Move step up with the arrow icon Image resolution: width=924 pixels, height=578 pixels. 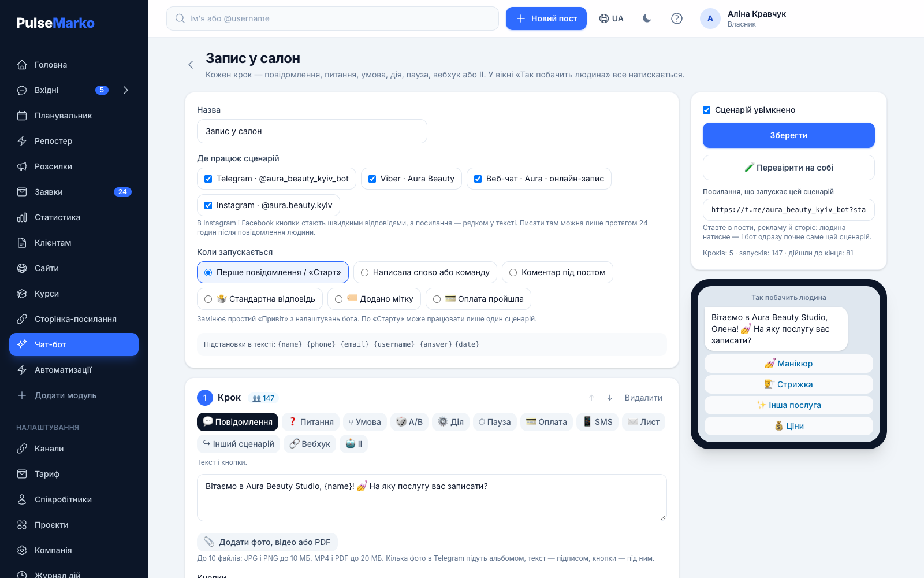point(591,398)
